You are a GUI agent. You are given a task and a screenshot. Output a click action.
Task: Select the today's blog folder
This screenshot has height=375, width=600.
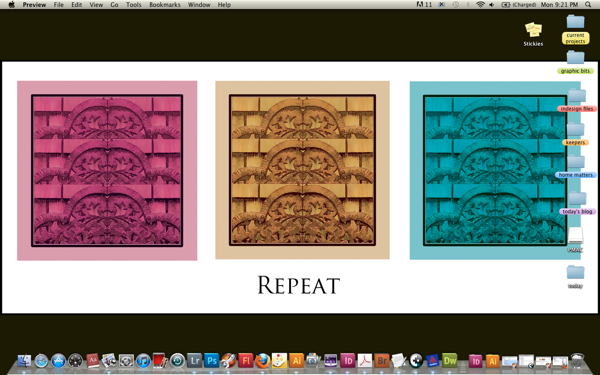(577, 203)
